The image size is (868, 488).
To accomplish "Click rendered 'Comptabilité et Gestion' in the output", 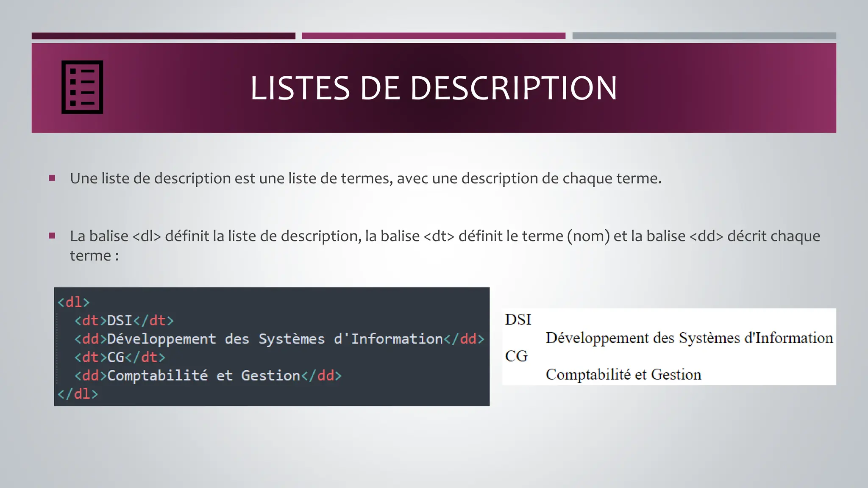I will point(623,374).
